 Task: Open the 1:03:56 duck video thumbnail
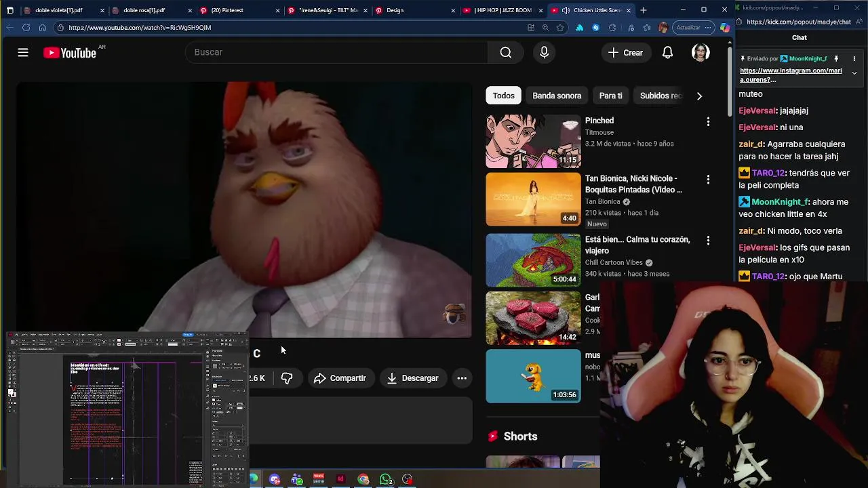[x=533, y=376]
